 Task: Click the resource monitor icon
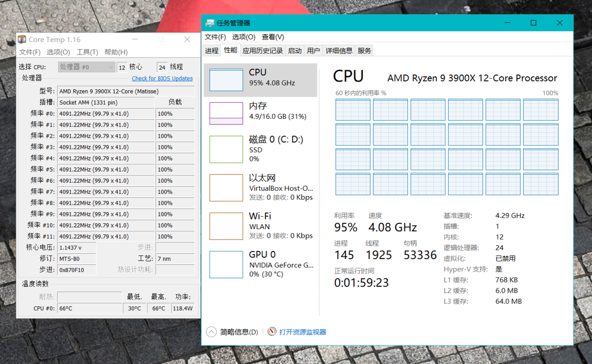(x=272, y=332)
